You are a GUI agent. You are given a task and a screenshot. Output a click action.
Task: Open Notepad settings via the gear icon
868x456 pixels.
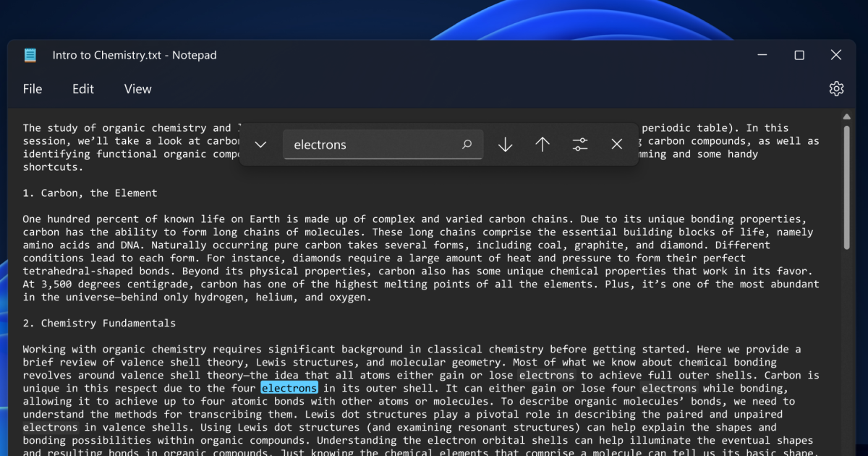click(x=836, y=88)
